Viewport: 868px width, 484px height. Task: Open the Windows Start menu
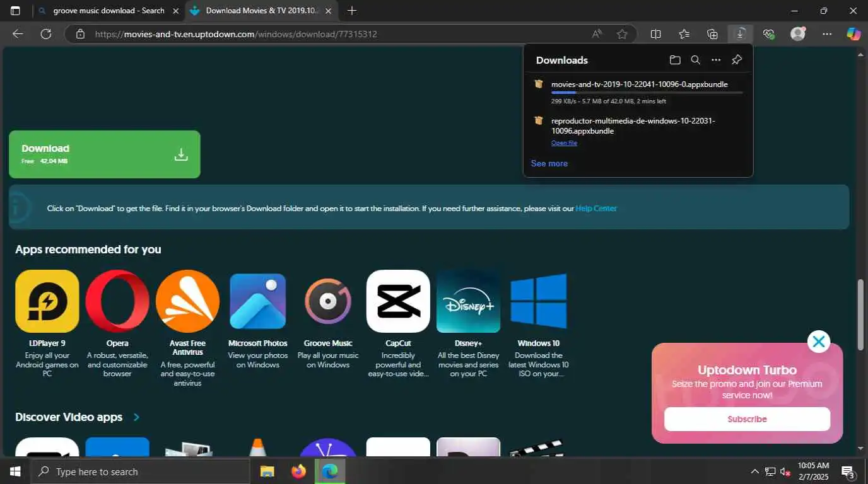coord(15,471)
